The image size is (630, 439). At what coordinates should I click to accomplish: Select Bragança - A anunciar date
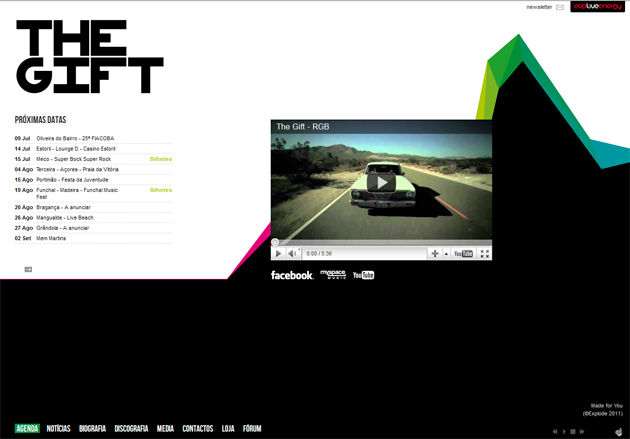(x=93, y=207)
